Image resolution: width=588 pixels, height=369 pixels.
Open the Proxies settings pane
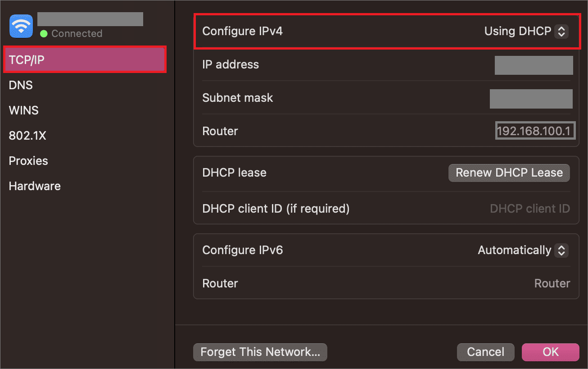(x=28, y=160)
